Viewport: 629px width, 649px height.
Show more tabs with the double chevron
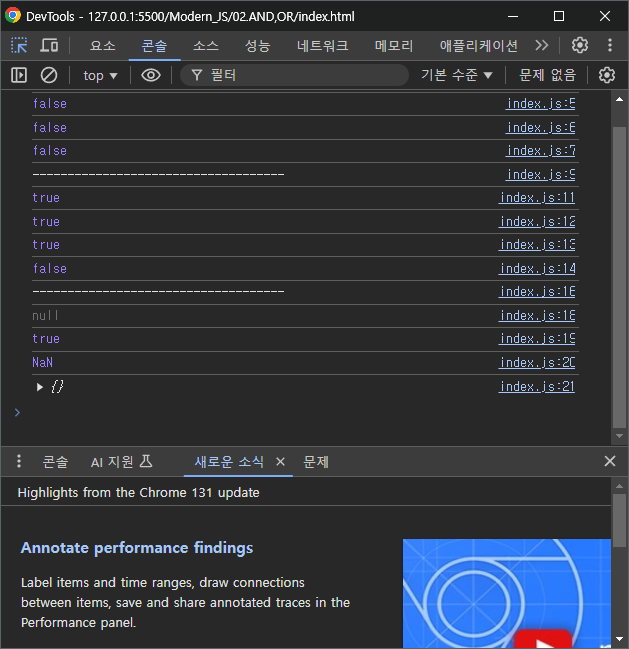coord(542,45)
